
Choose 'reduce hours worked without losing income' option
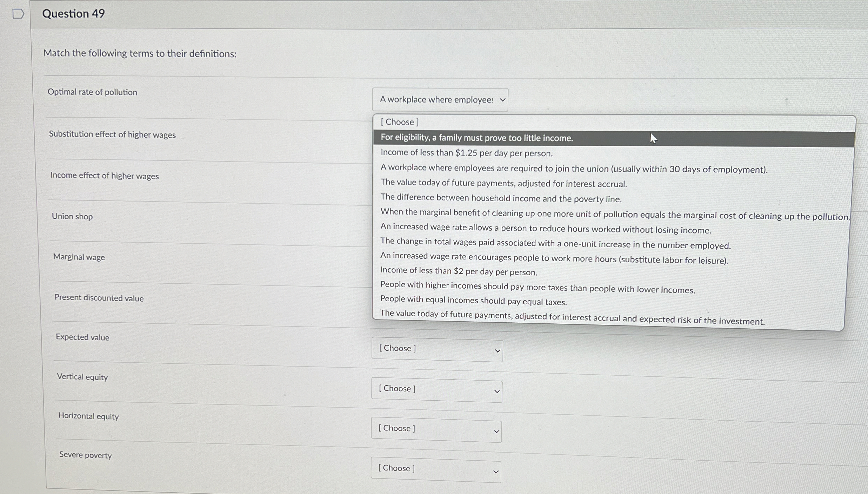click(546, 229)
